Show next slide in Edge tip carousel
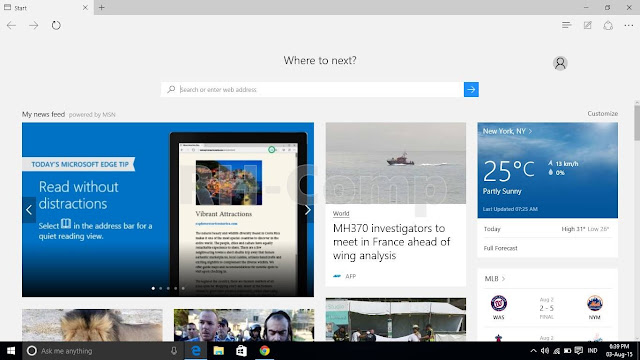Image resolution: width=640 pixels, height=360 pixels. [x=307, y=210]
